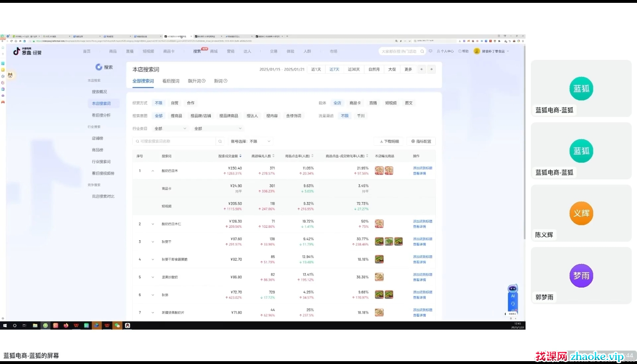Viewport: 637px width, 364px height.
Task: Select 自营 under 经营方式 filter
Action: point(175,103)
